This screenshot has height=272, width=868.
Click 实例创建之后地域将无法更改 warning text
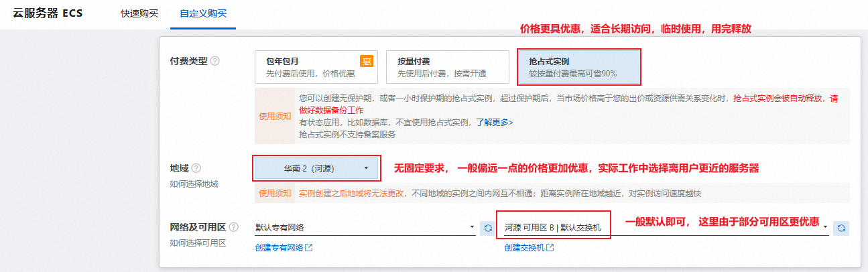[352, 193]
